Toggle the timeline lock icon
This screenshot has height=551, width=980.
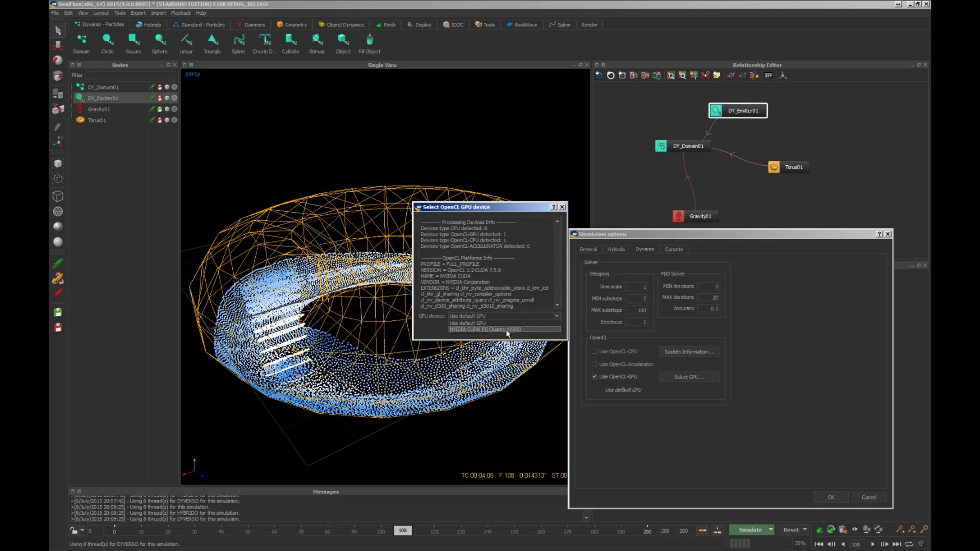tap(73, 531)
